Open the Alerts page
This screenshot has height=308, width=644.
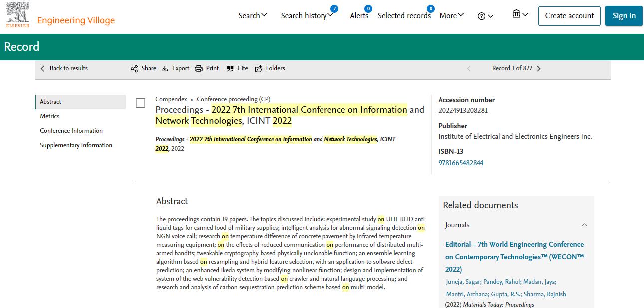[359, 16]
